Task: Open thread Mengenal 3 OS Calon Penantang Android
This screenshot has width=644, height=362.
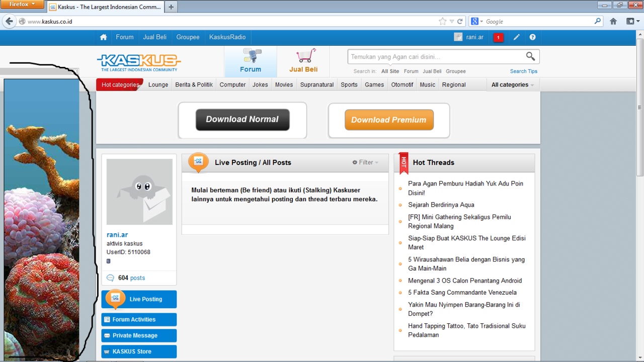Action: coord(465,281)
